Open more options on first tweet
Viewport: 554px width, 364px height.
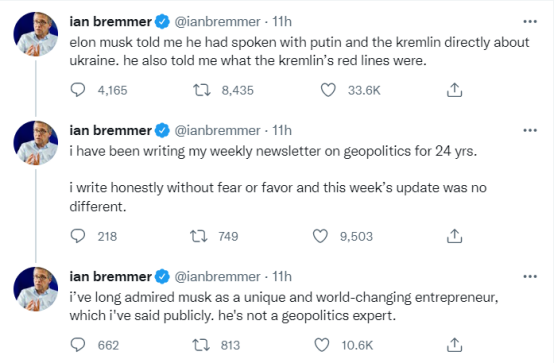click(x=530, y=22)
